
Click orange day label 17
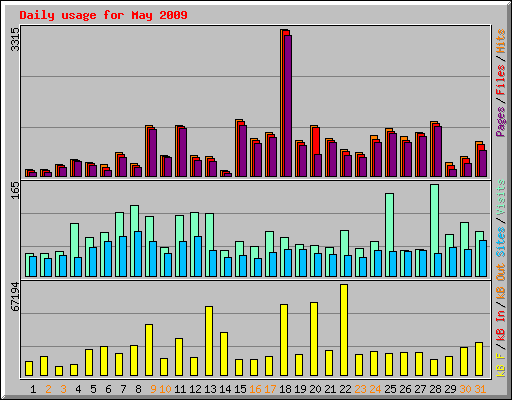tap(270, 389)
